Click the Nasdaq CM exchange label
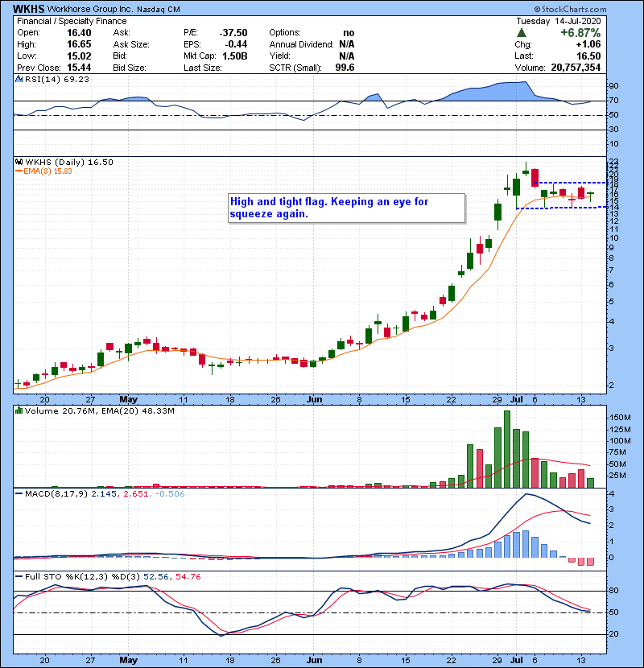Image resolution: width=644 pixels, height=668 pixels. point(159,10)
